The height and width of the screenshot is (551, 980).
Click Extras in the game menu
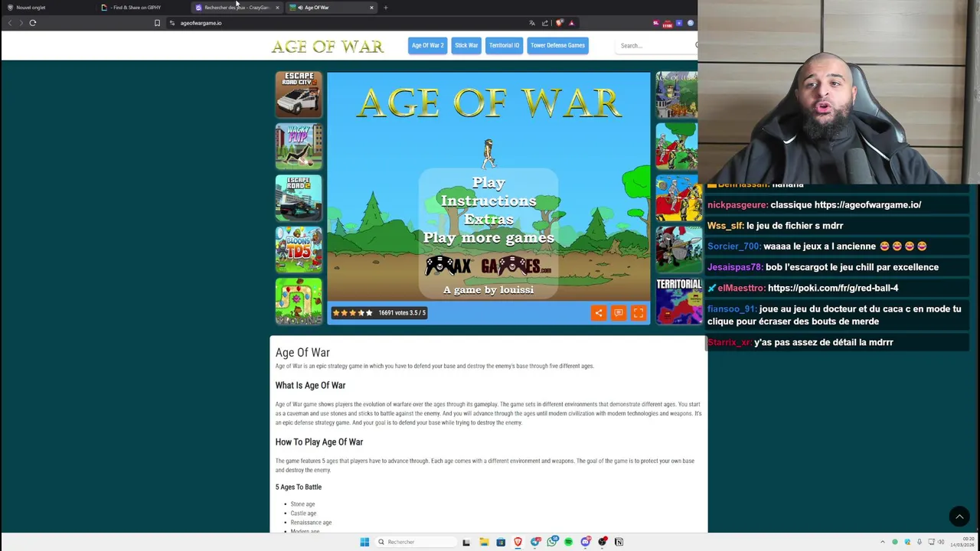point(488,219)
